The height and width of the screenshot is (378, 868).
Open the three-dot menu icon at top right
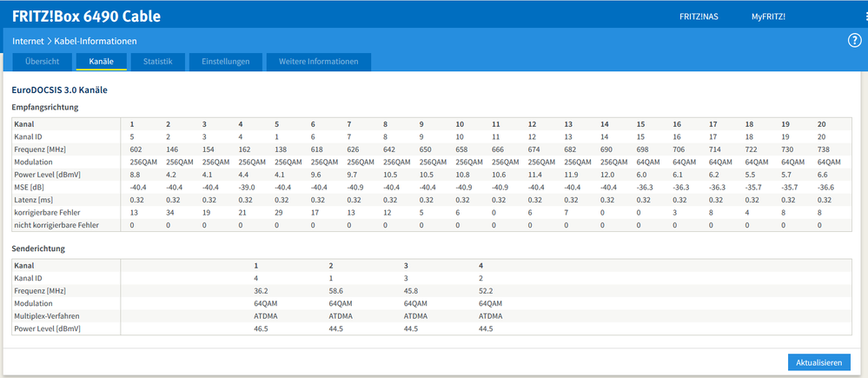tap(865, 17)
